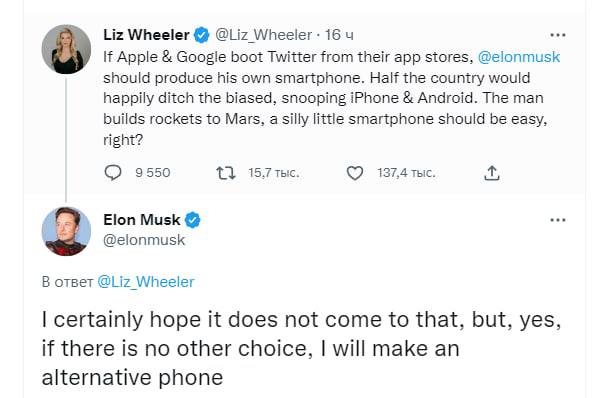View the 137,4 тыс. likes count

click(x=406, y=173)
